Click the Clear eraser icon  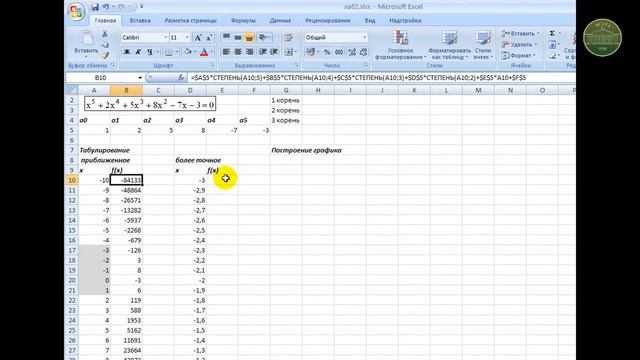(x=552, y=56)
